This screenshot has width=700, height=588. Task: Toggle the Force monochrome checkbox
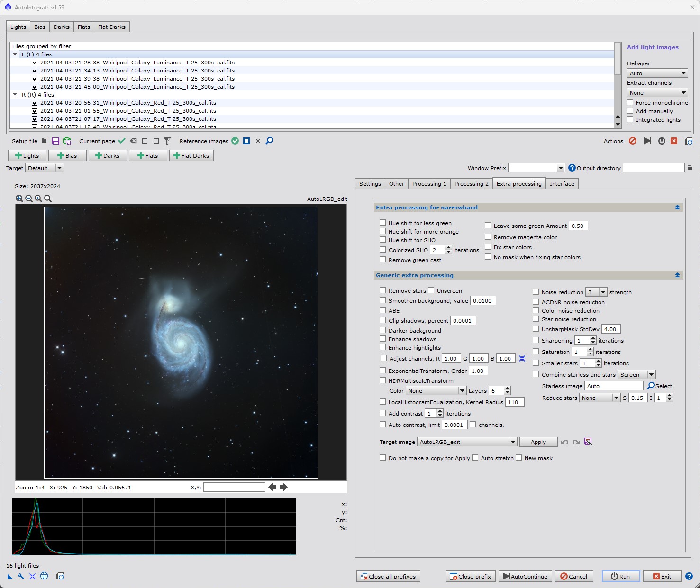point(630,102)
